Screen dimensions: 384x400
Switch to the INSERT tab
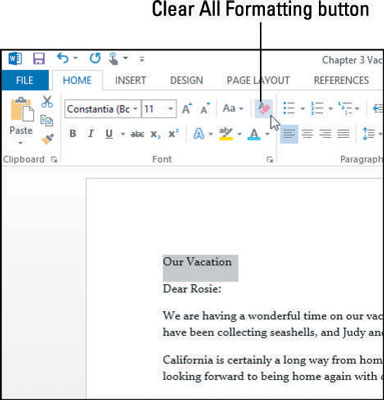[x=130, y=80]
